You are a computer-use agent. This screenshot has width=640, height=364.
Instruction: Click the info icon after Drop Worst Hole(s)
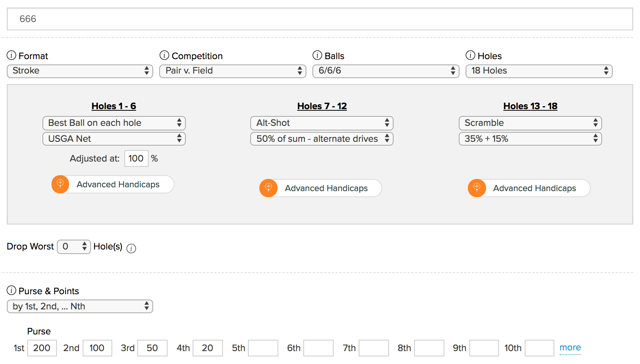point(131,248)
